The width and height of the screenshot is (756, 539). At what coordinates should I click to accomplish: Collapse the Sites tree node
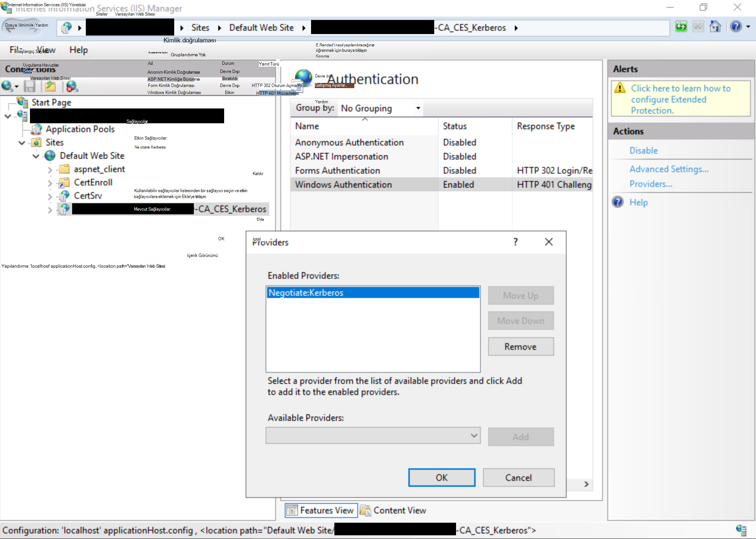(x=22, y=143)
